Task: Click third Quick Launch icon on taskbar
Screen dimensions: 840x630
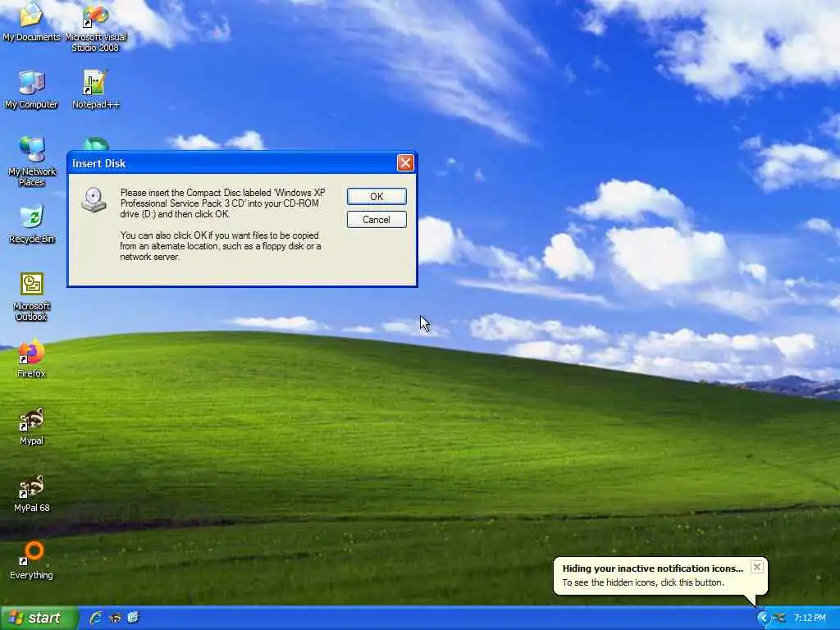Action: [133, 618]
